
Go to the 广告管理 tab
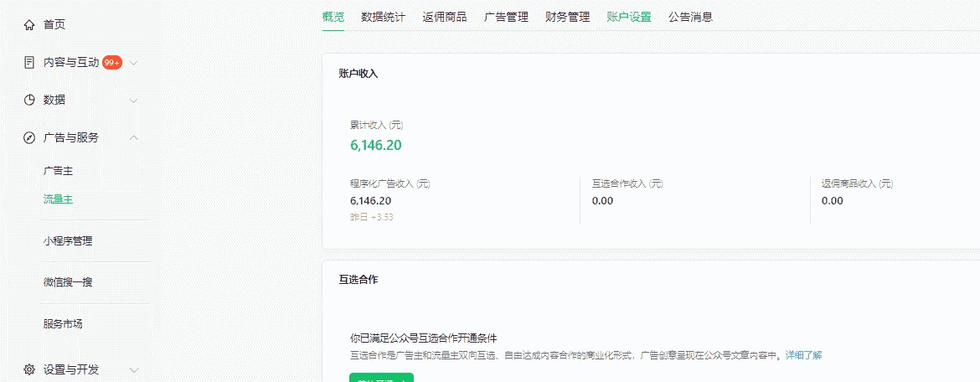click(x=506, y=17)
